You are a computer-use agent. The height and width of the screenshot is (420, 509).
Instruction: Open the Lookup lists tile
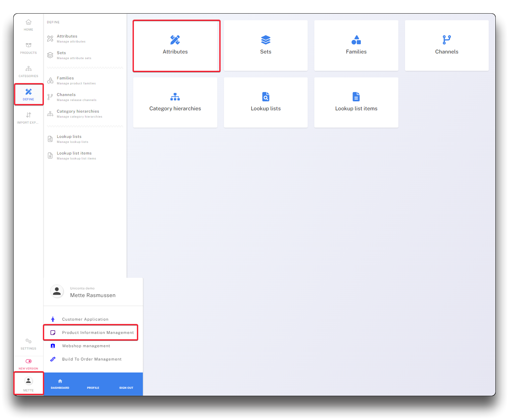click(x=265, y=102)
